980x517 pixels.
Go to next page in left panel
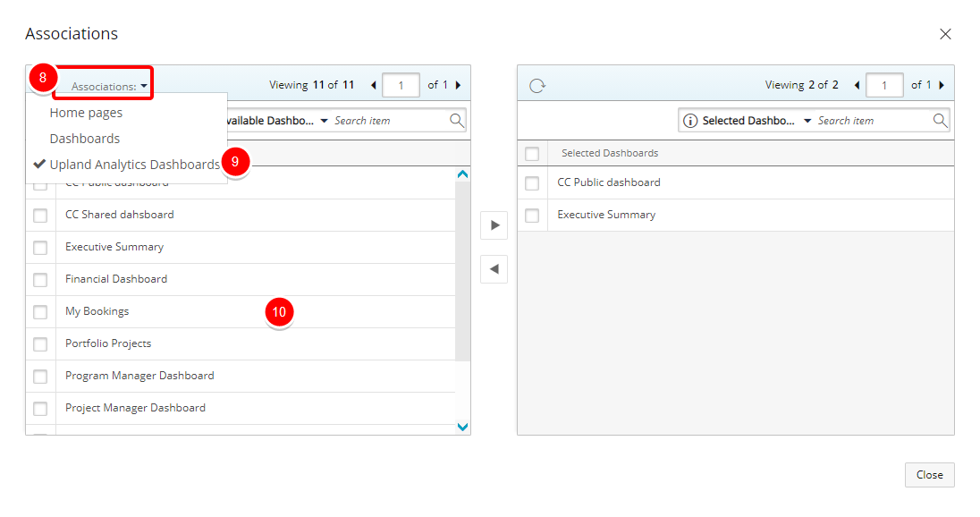(459, 86)
